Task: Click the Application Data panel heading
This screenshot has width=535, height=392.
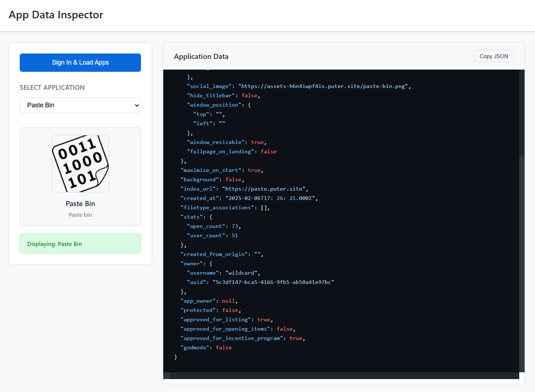Action: (x=201, y=56)
